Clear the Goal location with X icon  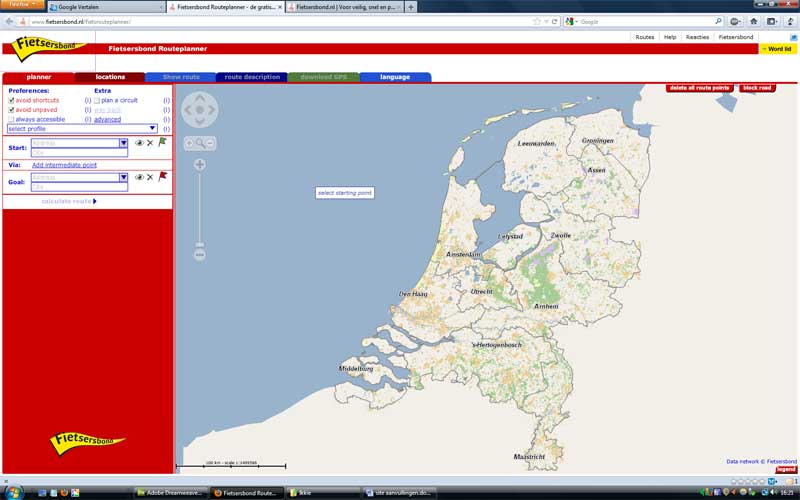(150, 177)
